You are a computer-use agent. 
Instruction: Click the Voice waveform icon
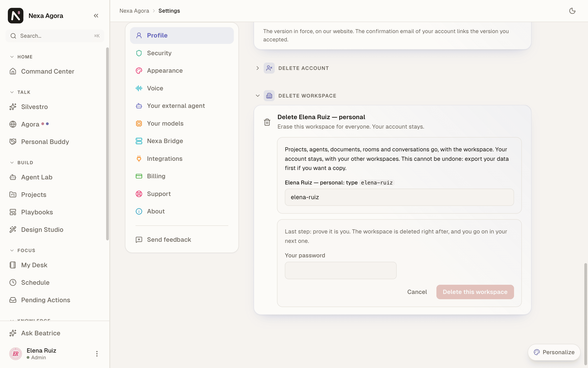(x=139, y=88)
